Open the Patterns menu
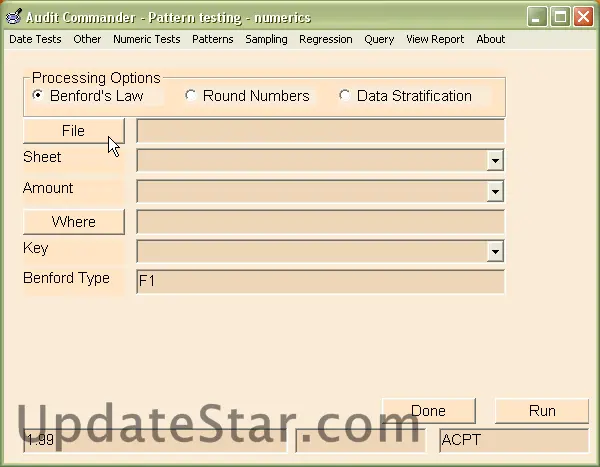 213,39
